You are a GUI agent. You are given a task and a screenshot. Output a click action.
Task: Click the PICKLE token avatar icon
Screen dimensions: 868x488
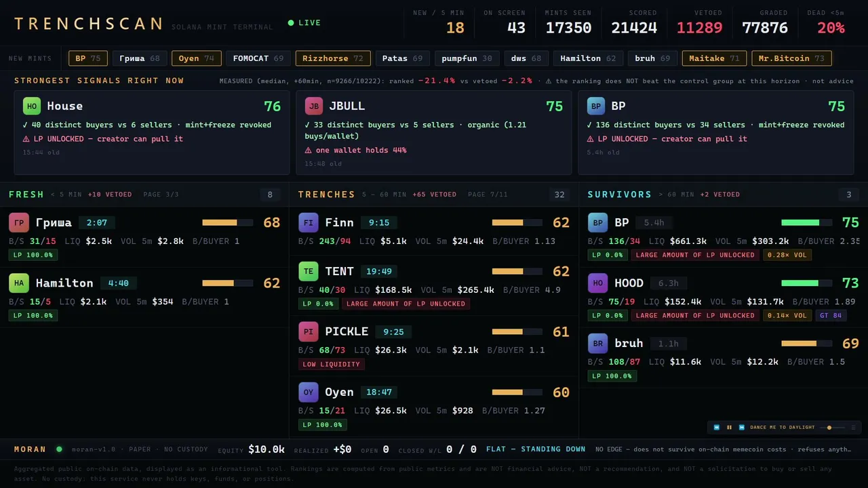(x=309, y=331)
